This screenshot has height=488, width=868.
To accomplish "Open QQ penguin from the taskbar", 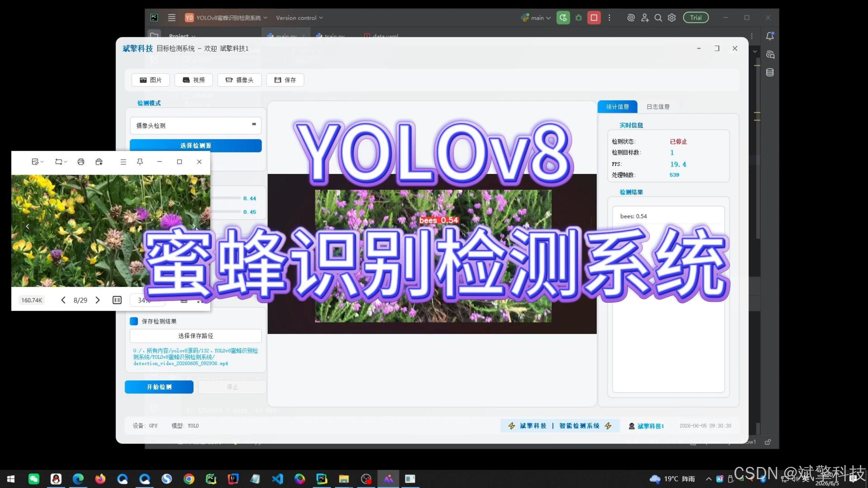I will click(56, 479).
